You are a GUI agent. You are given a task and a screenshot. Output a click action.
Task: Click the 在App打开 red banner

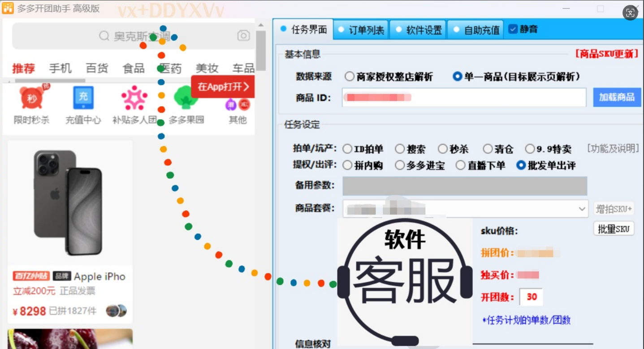pos(223,87)
